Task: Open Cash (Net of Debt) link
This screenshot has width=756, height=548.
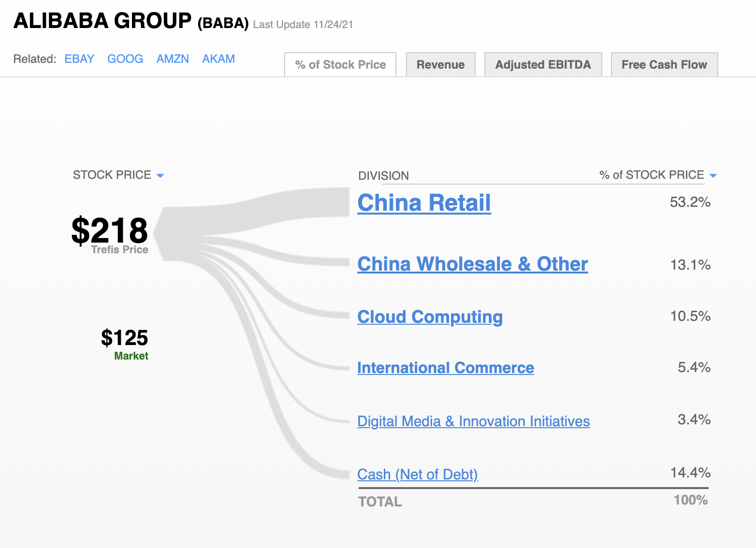Action: (x=418, y=475)
